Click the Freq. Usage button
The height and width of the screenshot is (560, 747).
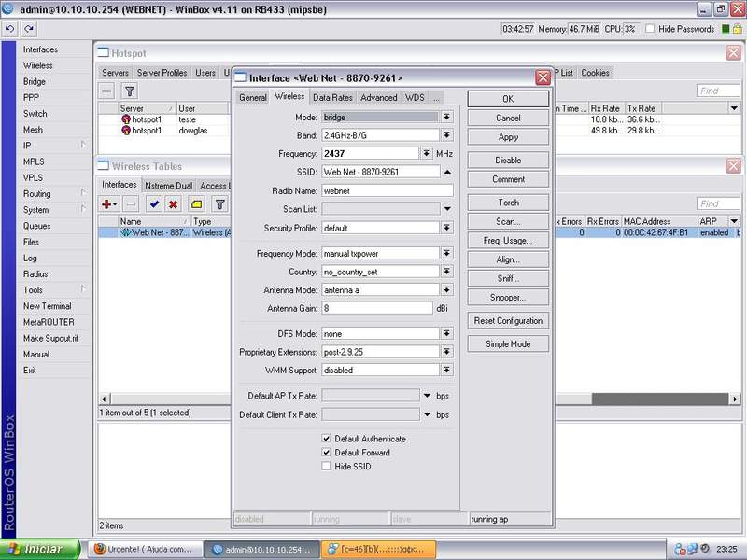(508, 241)
